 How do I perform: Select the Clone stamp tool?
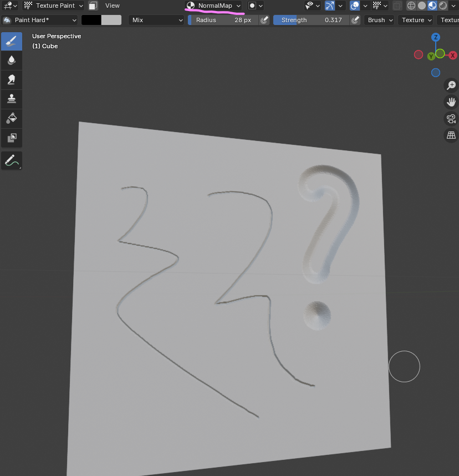coord(12,99)
